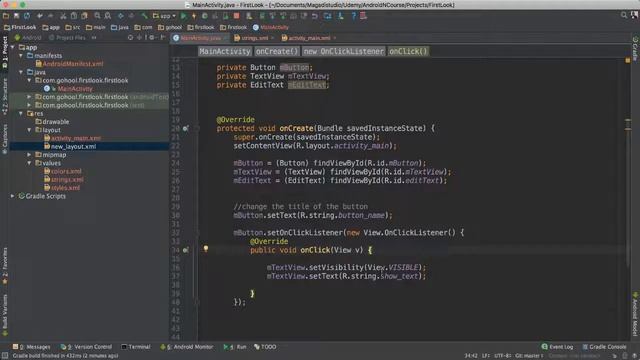Image resolution: width=640 pixels, height=360 pixels.
Task: Open the Event Log button
Action: pyautogui.click(x=557, y=347)
